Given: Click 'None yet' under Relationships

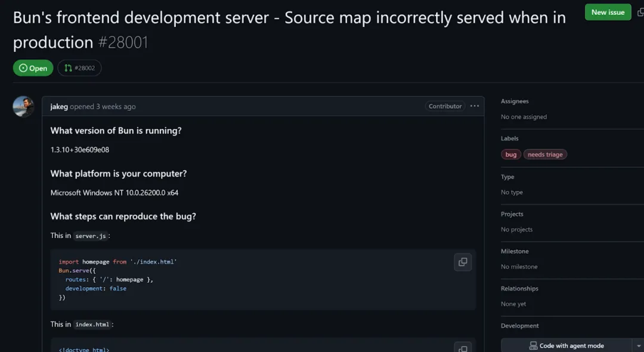Looking at the screenshot, I should click(513, 304).
